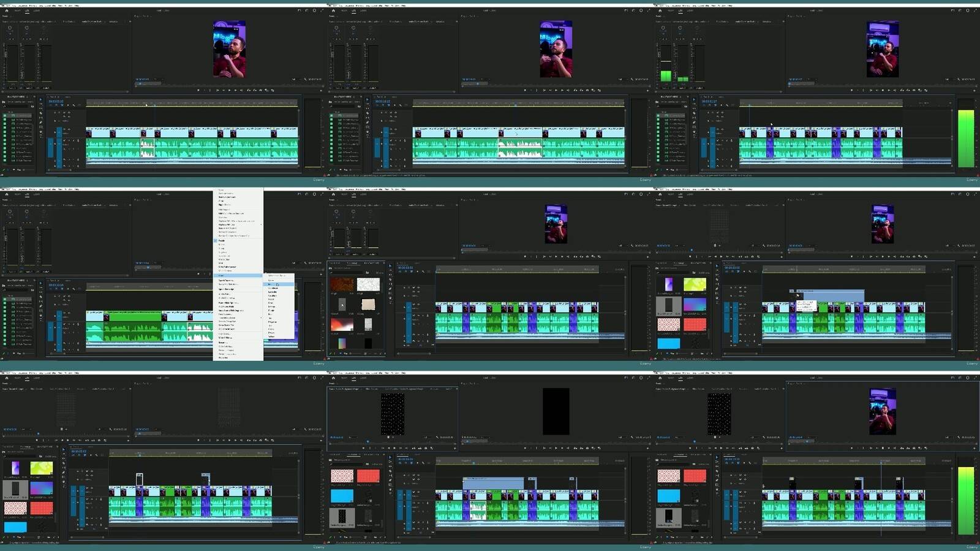Mute track A1 in bottom-middle frame
This screenshot has width=980, height=551.
coord(418,503)
